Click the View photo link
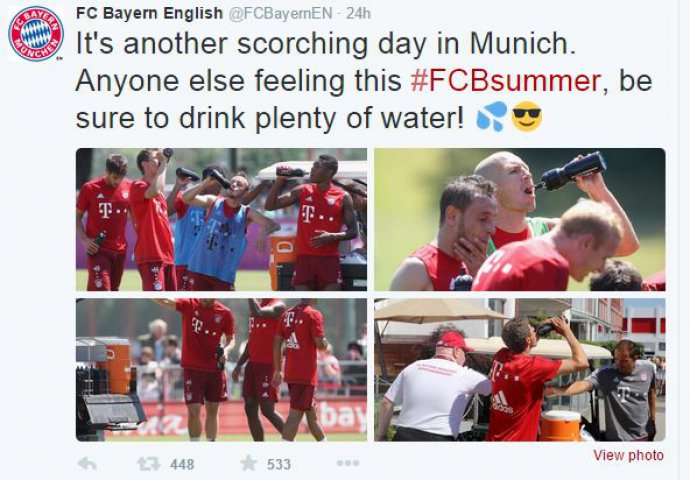The image size is (690, 480). [x=628, y=455]
